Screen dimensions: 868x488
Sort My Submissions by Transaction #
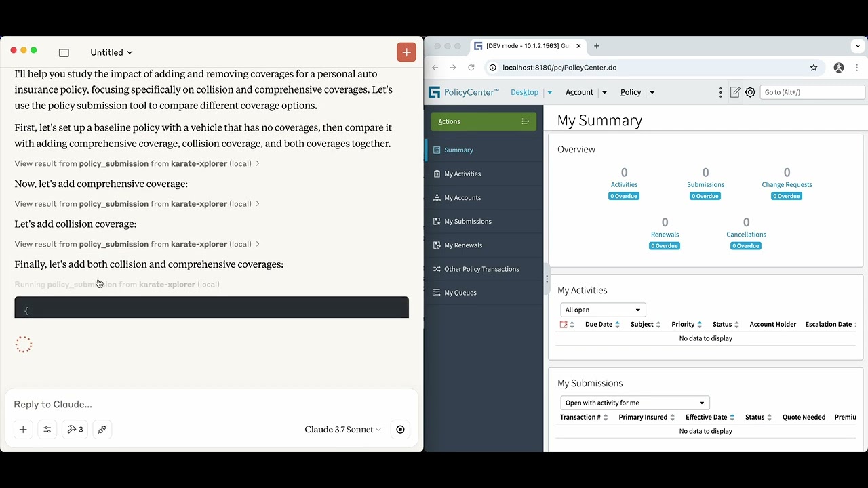584,418
